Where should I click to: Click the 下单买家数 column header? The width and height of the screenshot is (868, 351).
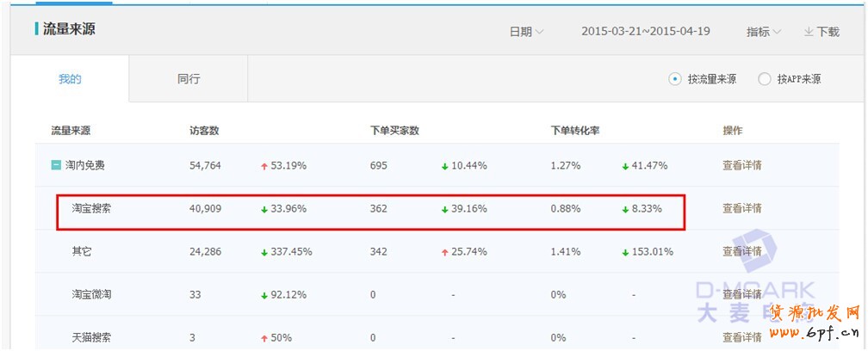[394, 131]
